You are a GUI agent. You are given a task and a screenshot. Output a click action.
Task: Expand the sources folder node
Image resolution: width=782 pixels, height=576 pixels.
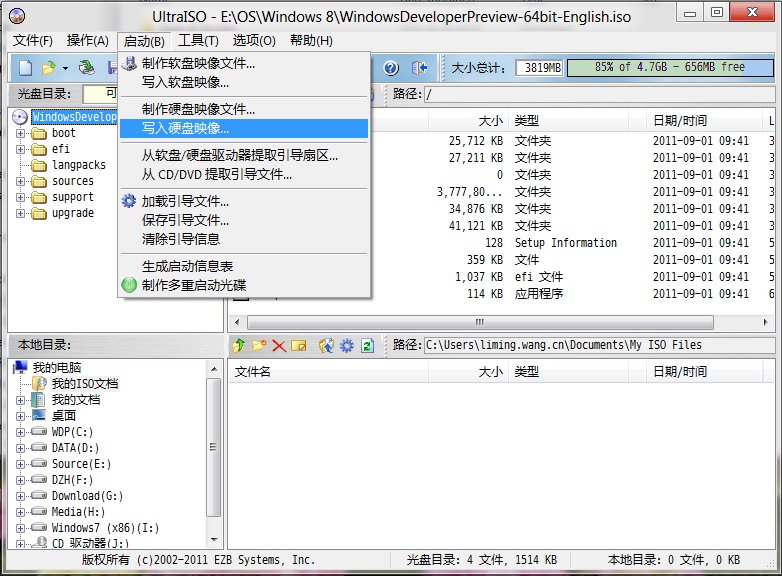[20, 181]
